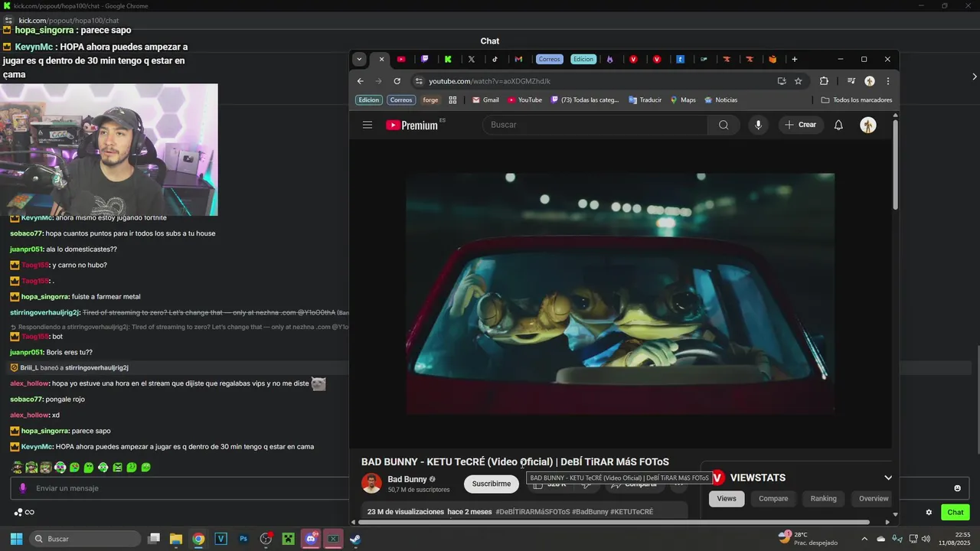Open the Noticias bookmark
The height and width of the screenshot is (551, 980).
(720, 100)
